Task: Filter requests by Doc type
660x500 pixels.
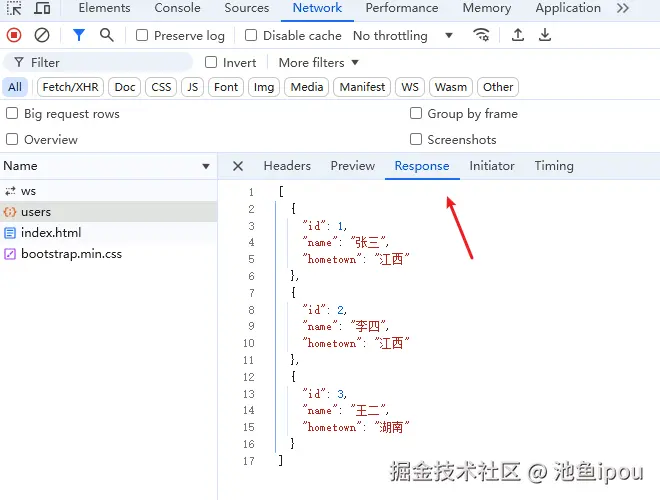Action: pos(125,87)
